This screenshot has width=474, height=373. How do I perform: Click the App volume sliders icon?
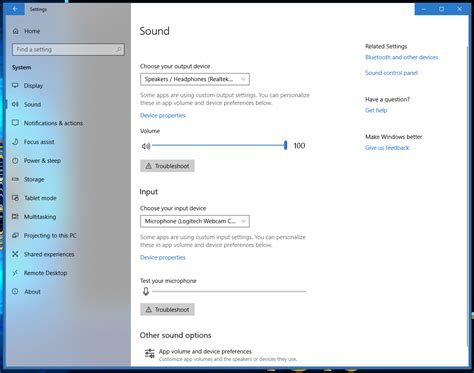(150, 353)
